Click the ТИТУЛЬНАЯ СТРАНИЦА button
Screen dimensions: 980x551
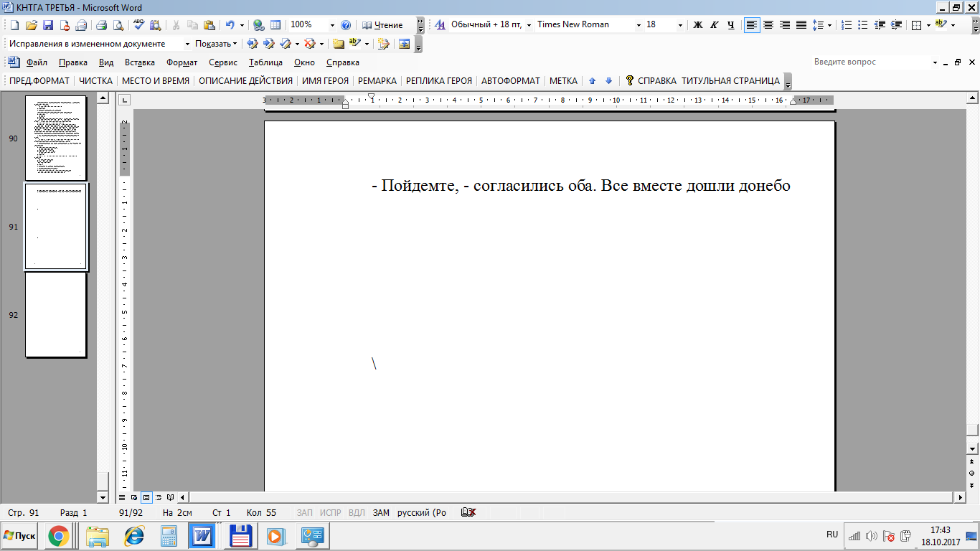(x=730, y=81)
